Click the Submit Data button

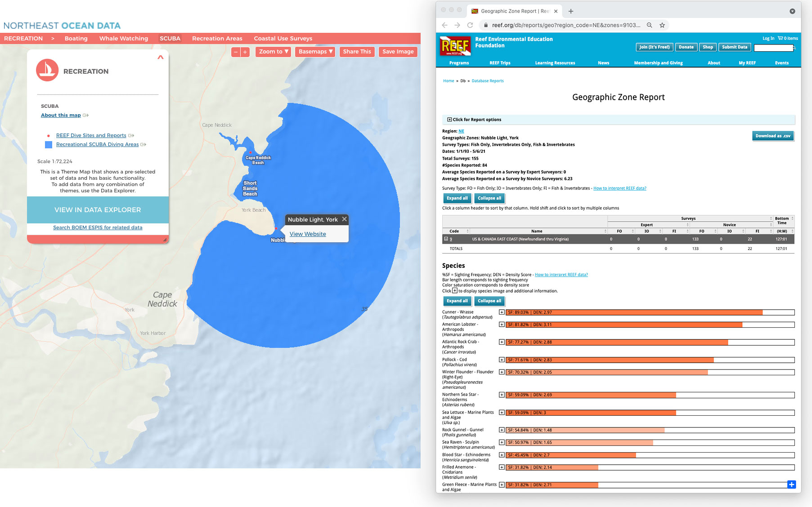pos(734,47)
